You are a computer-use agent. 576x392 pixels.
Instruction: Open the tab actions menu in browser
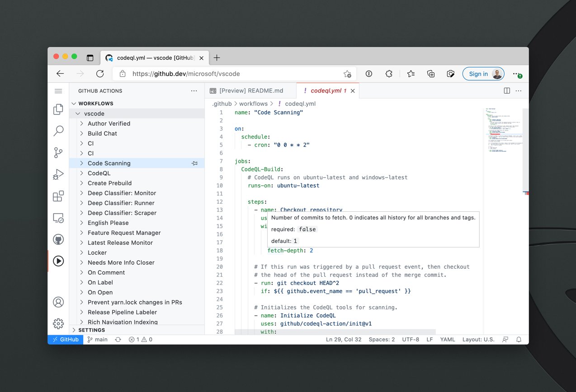click(x=90, y=58)
